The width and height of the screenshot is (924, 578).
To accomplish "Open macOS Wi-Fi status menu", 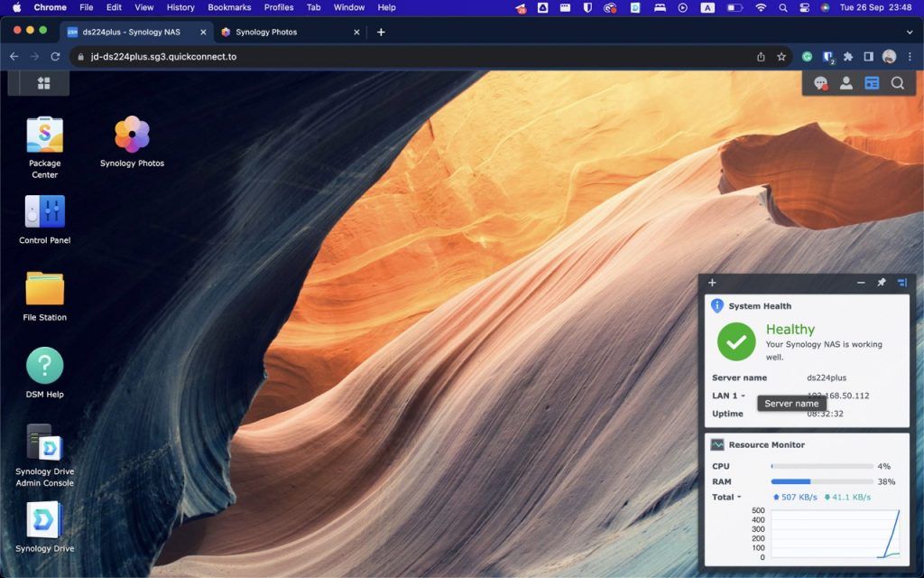I will (x=761, y=7).
